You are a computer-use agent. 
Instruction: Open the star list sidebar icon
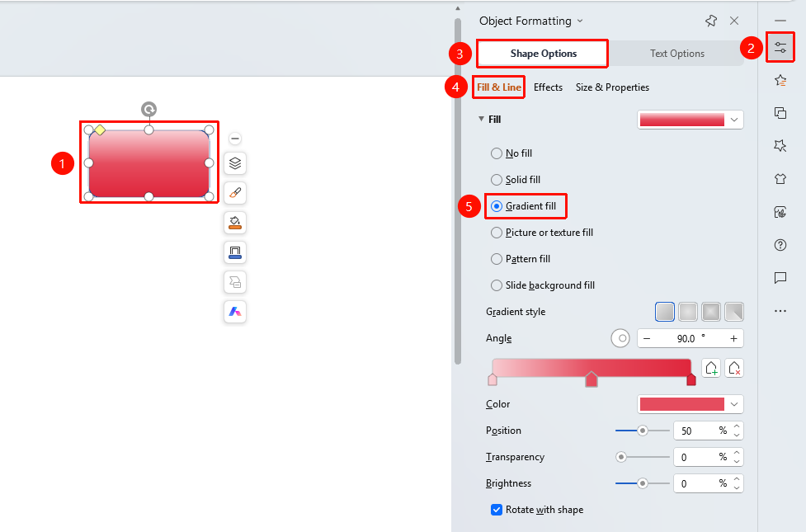point(780,80)
